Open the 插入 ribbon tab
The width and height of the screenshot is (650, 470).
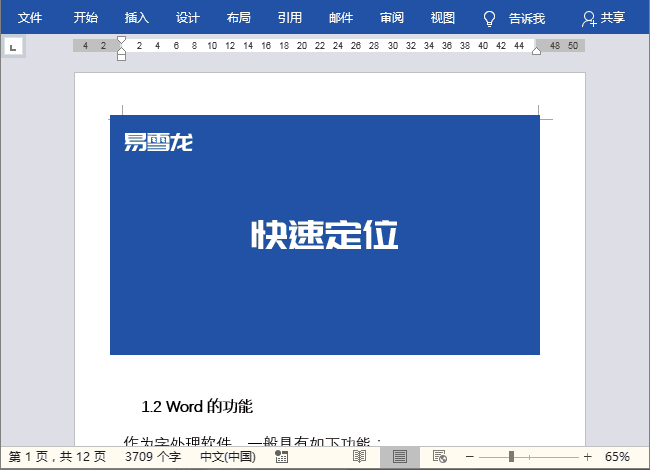(137, 18)
